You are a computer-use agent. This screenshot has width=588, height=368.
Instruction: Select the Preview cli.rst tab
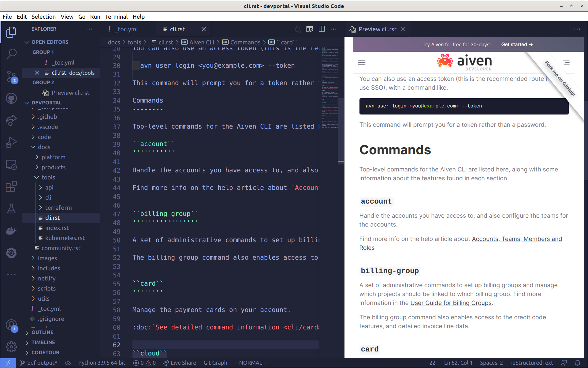coord(377,29)
